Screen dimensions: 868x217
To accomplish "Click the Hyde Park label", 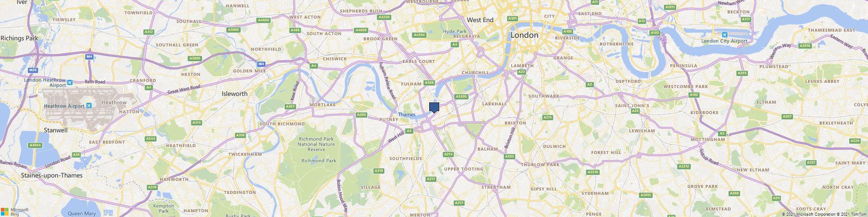I will tap(454, 32).
